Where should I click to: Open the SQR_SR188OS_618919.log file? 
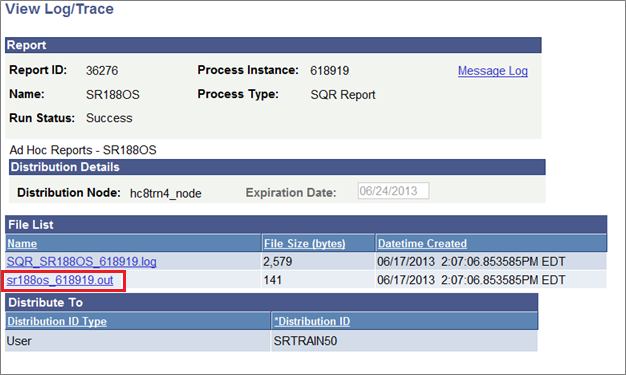tap(81, 262)
